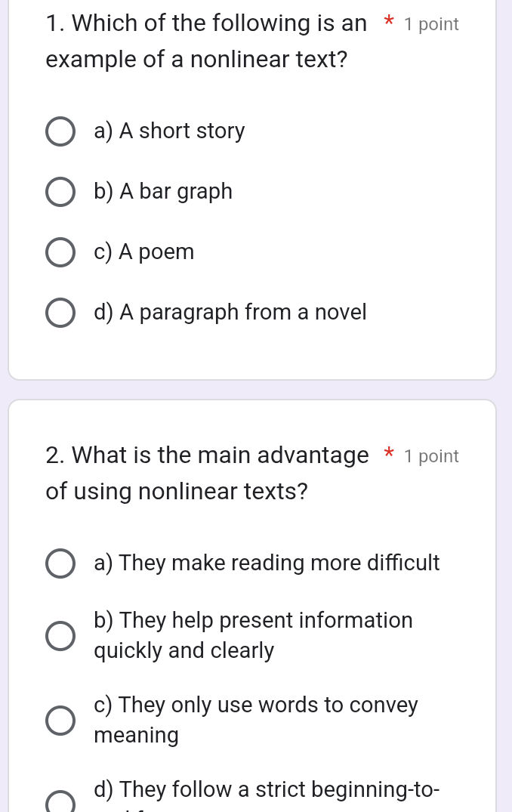Click "1 point" label beside question 2

431,456
